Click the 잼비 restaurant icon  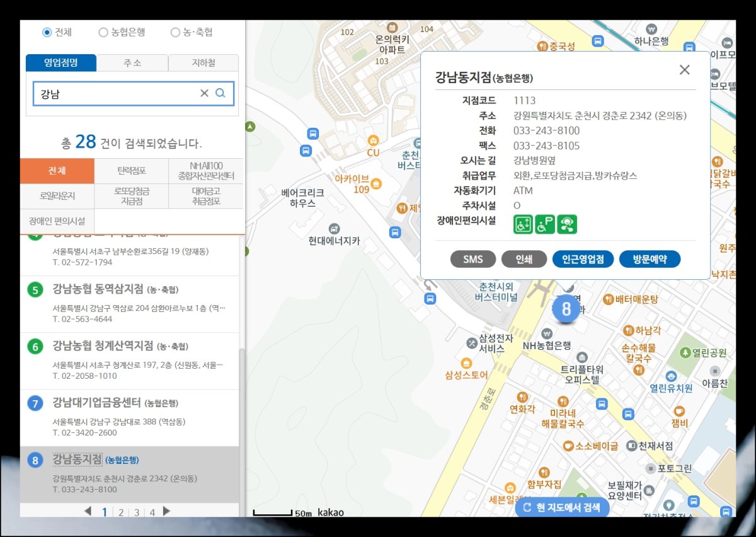pyautogui.click(x=680, y=411)
